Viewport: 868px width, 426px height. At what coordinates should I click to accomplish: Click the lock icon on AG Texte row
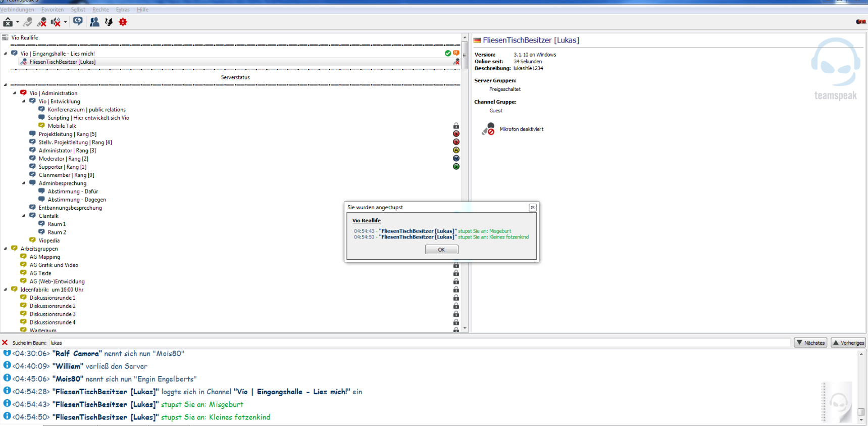click(456, 273)
